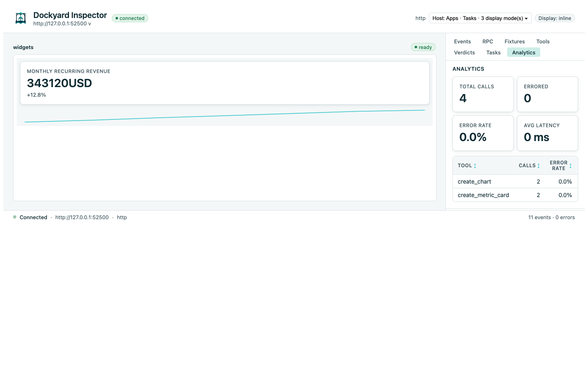The image size is (588, 368).
Task: Select the create_metric_card table row name
Action: pos(483,195)
